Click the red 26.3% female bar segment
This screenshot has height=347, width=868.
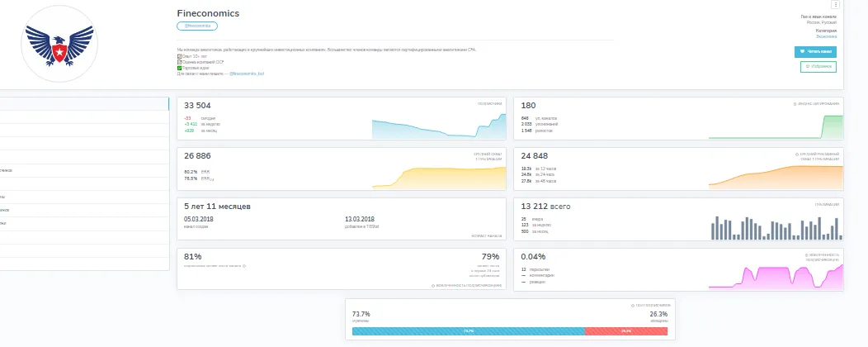[626, 331]
